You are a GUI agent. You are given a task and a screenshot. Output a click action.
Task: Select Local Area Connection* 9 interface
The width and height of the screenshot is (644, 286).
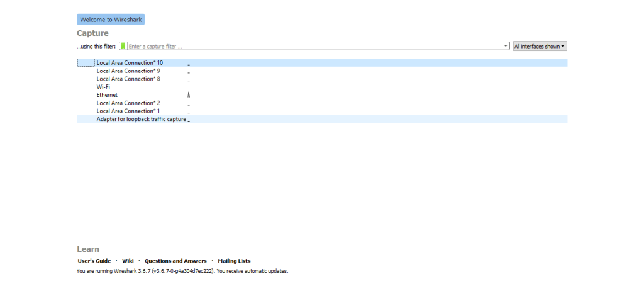[128, 71]
